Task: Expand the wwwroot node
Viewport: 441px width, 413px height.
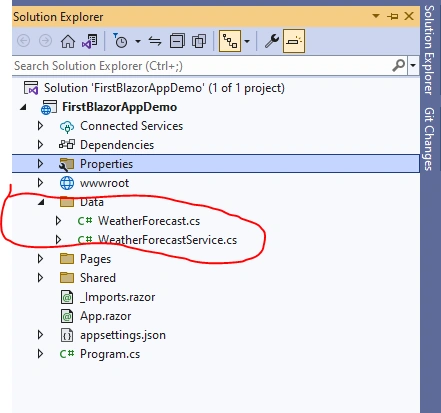Action: (x=40, y=183)
